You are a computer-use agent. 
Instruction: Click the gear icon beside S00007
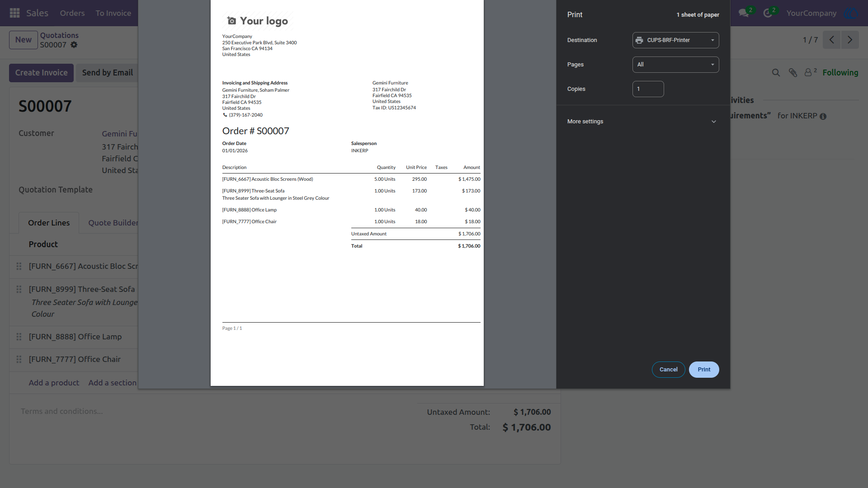74,45
